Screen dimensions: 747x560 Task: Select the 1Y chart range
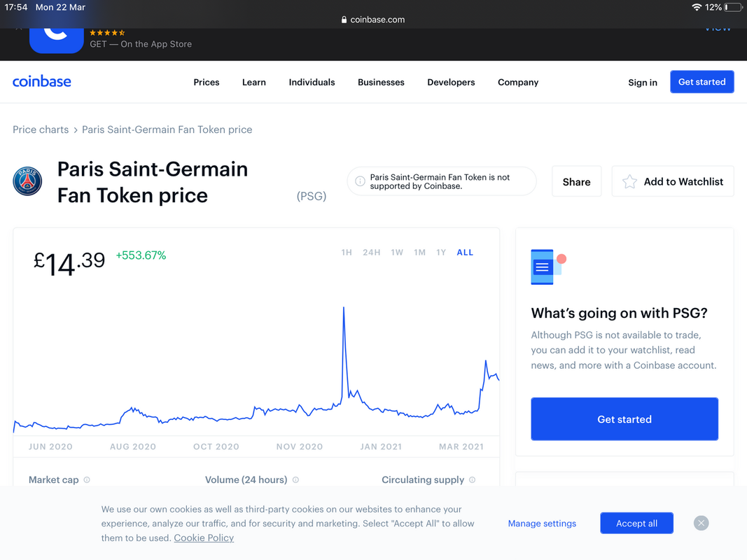pos(441,253)
